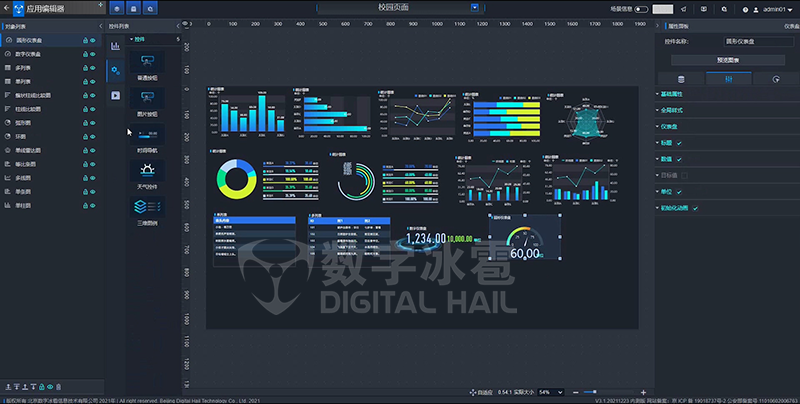Select the 单线雷达图 object row

tap(51, 150)
